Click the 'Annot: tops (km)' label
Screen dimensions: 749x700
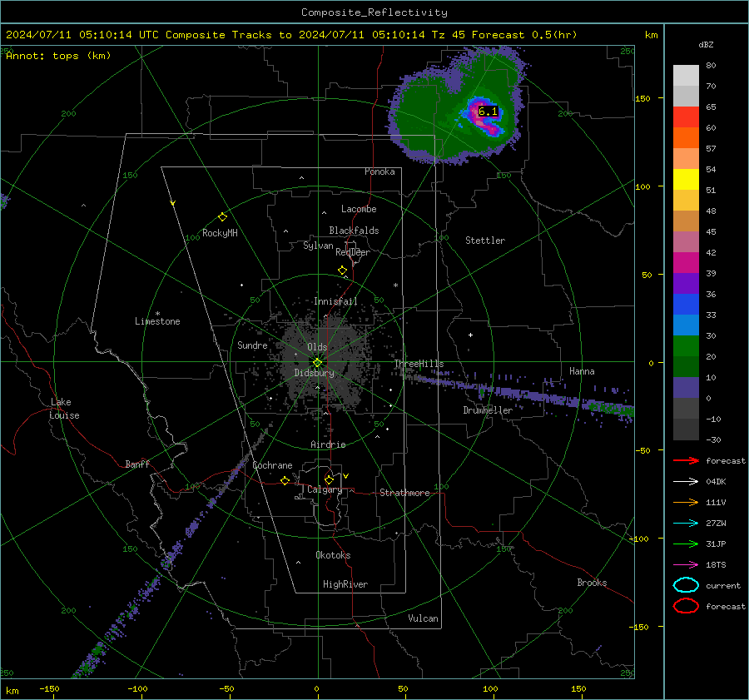[x=58, y=56]
